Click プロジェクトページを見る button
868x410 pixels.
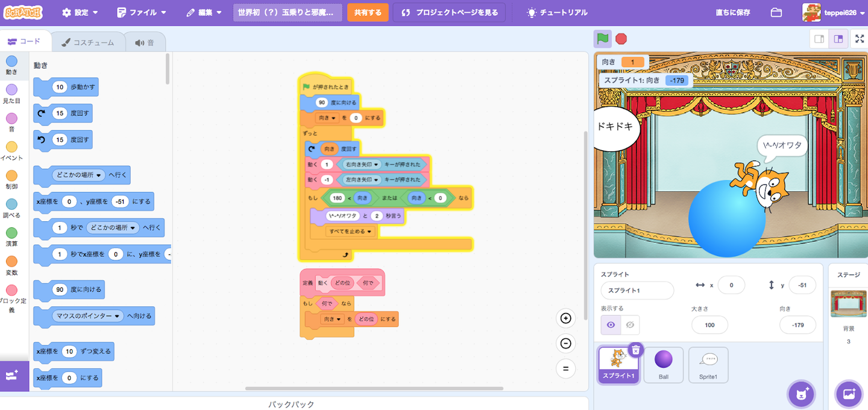449,12
